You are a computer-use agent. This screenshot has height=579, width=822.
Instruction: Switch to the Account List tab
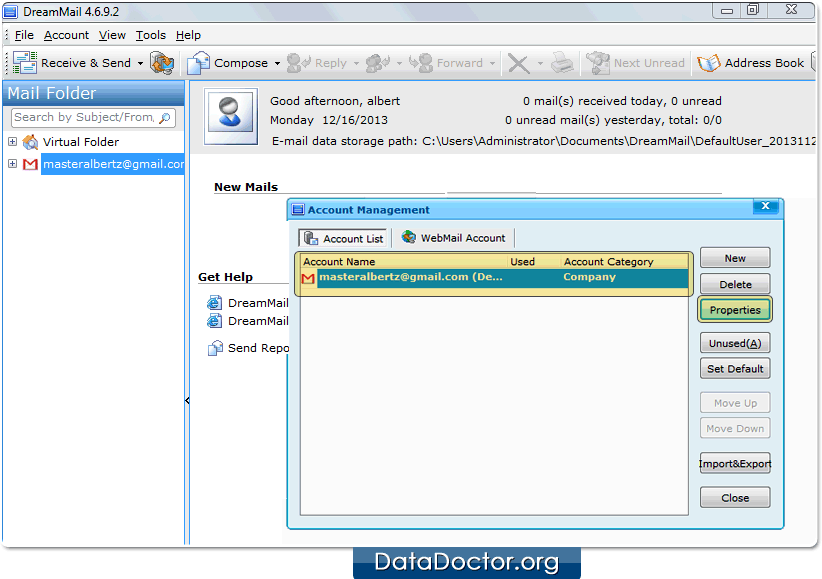pos(343,238)
